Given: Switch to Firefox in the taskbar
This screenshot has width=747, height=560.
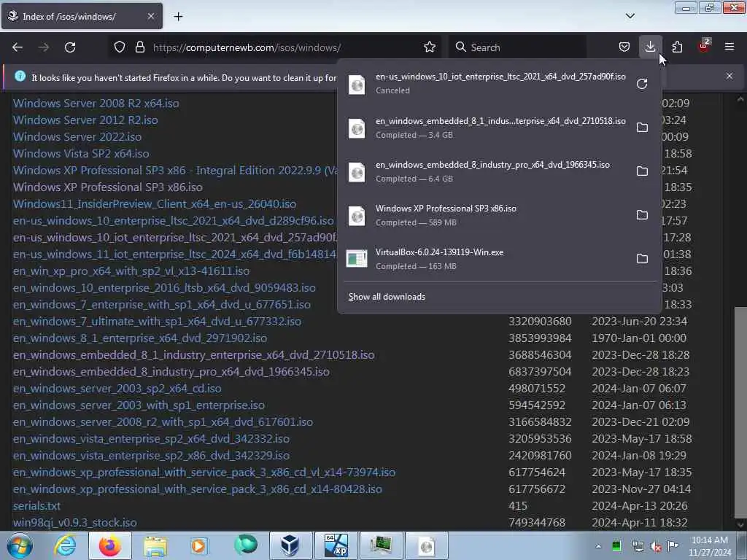Looking at the screenshot, I should [110, 545].
